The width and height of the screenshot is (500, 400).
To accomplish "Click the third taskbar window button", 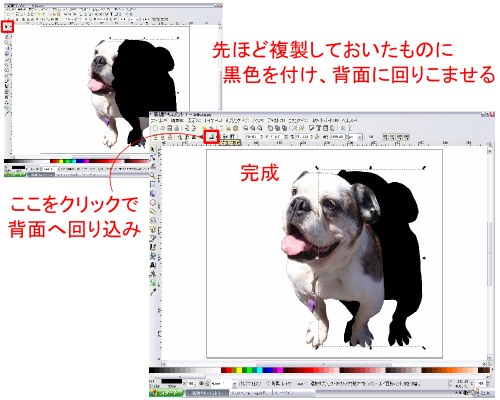I will coord(294,393).
